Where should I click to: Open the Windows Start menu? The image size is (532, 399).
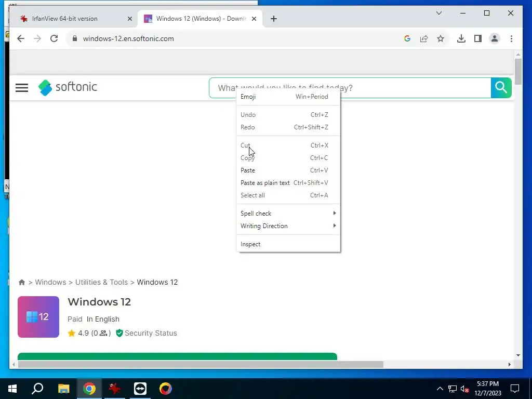click(x=12, y=389)
